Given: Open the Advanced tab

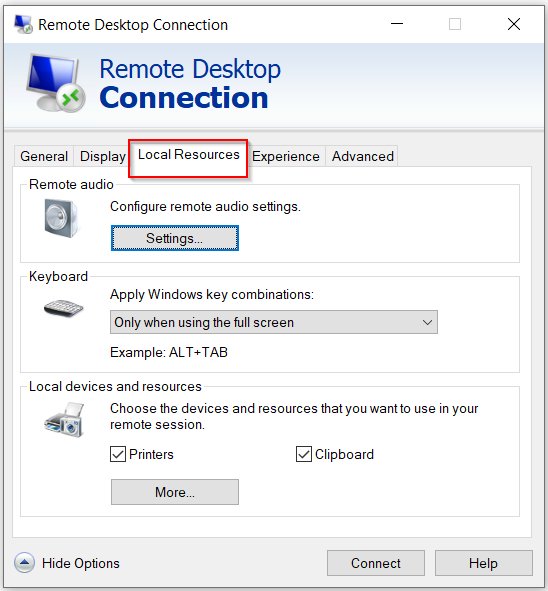Looking at the screenshot, I should tap(363, 156).
